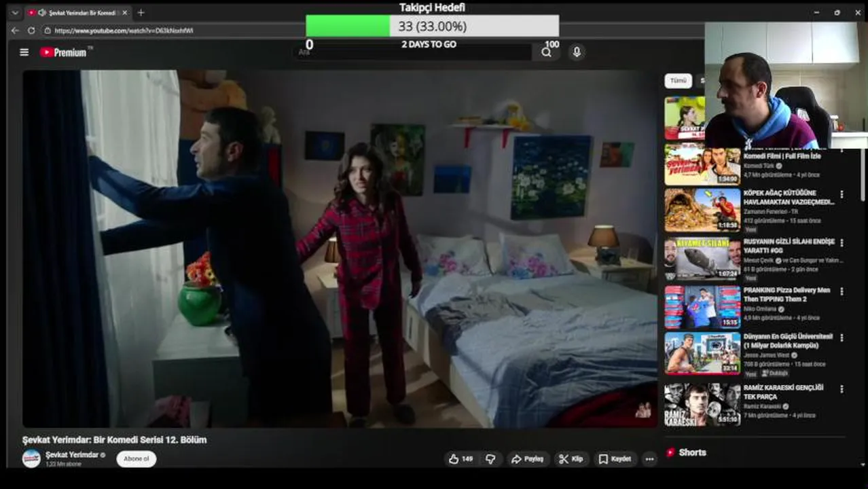
Task: Reload the page with refresh icon
Action: point(31,31)
